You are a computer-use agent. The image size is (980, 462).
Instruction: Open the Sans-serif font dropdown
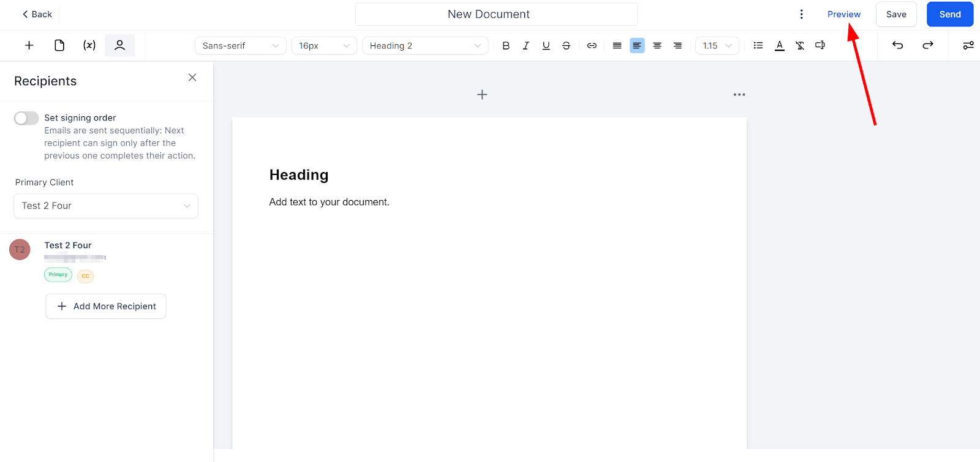(x=241, y=46)
